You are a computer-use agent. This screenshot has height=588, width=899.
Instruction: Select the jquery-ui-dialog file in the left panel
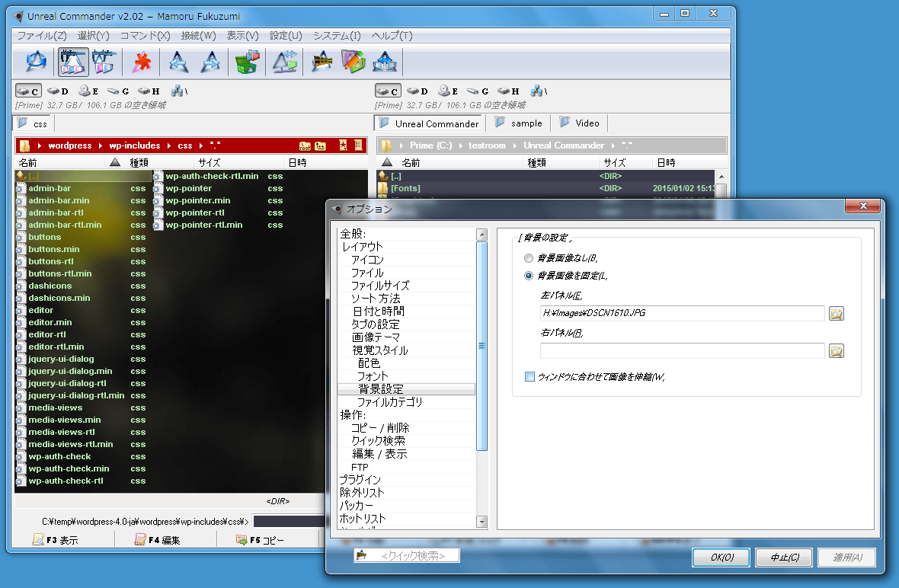pyautogui.click(x=62, y=359)
